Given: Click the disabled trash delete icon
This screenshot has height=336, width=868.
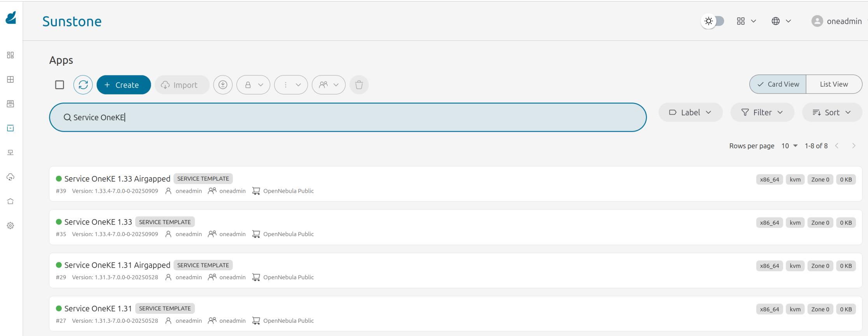Looking at the screenshot, I should tap(359, 85).
